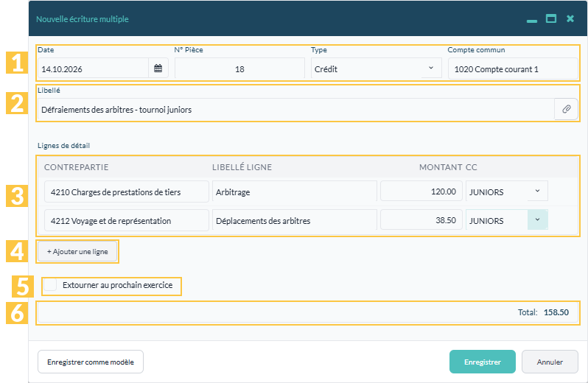Edit the Déplacements des arbitres label field
Screen dimensions: 588x383
[x=295, y=220]
